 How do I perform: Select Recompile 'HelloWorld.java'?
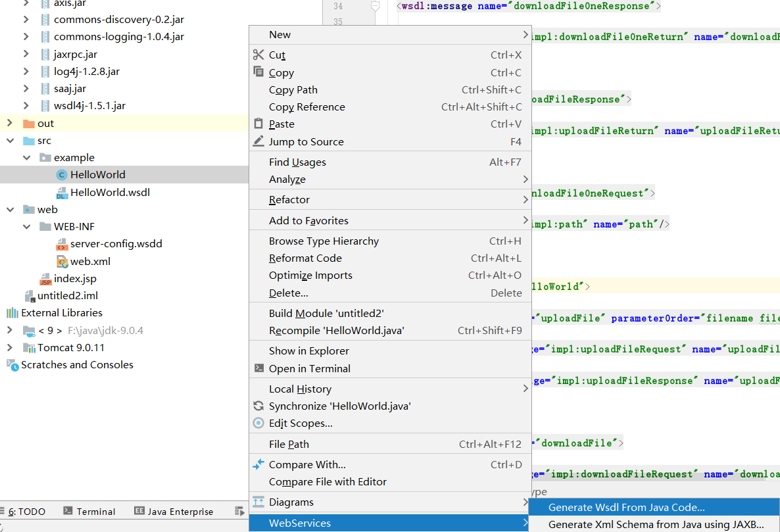390,331
